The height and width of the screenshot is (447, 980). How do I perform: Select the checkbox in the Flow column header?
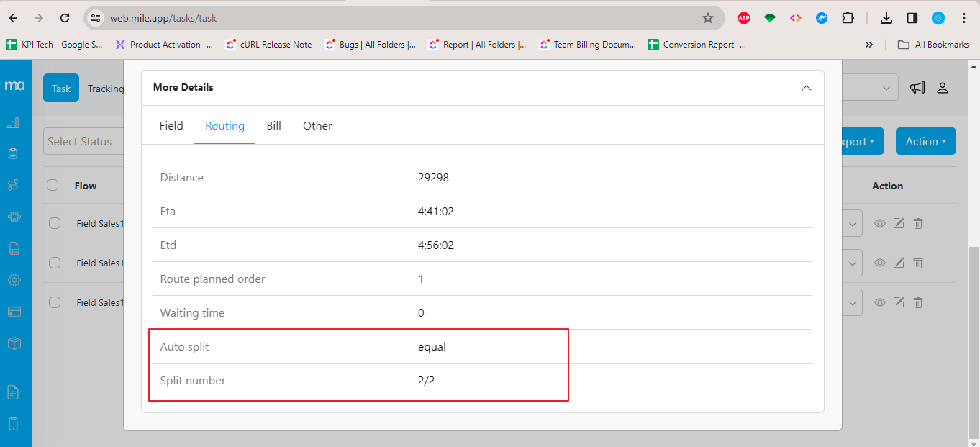point(53,184)
